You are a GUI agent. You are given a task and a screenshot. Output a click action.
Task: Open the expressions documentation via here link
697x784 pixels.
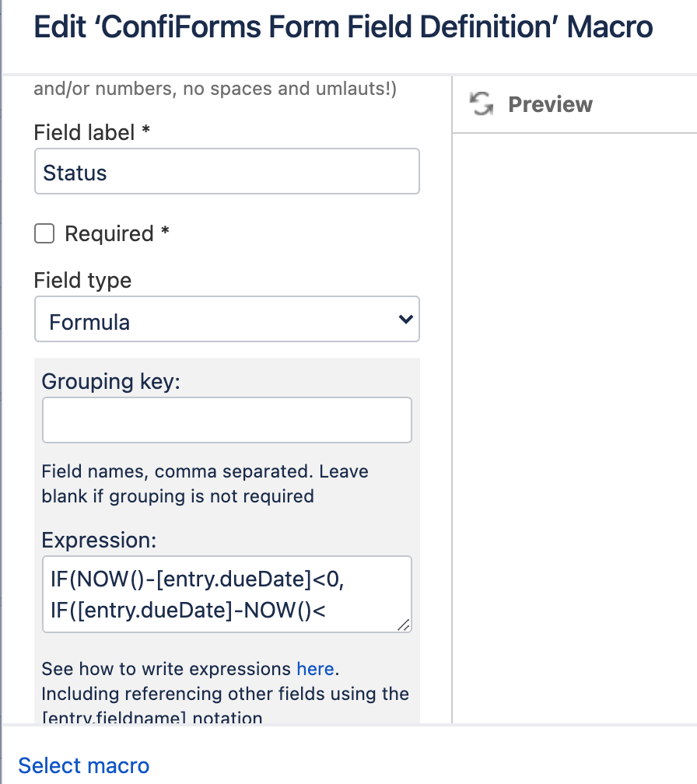[315, 669]
